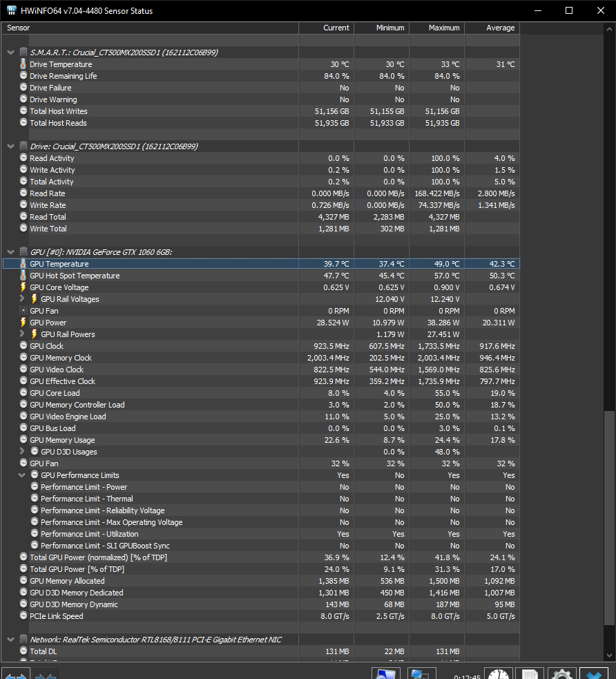Click the Average column header
The height and width of the screenshot is (679, 616).
[492, 28]
